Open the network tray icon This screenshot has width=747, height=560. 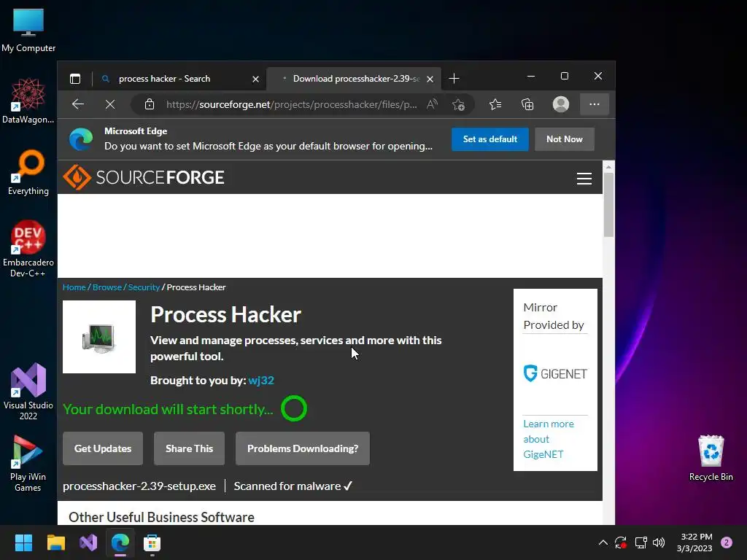[640, 542]
